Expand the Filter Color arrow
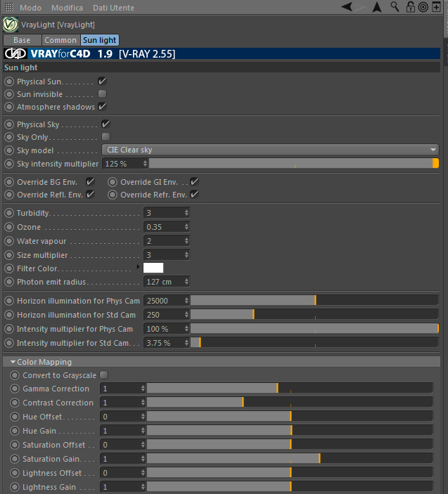 point(138,267)
